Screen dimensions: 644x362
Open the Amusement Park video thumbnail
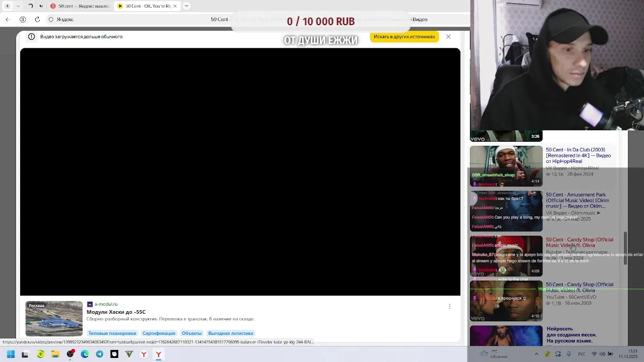(506, 211)
